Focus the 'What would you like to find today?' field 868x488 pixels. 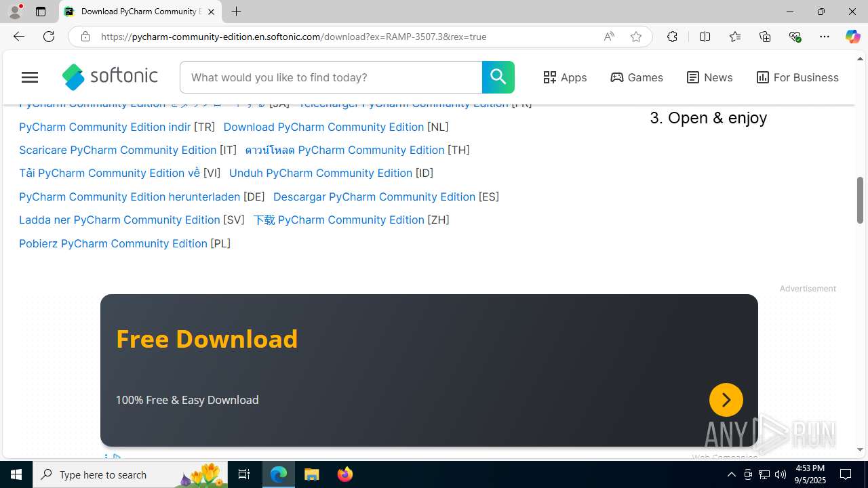pyautogui.click(x=331, y=77)
